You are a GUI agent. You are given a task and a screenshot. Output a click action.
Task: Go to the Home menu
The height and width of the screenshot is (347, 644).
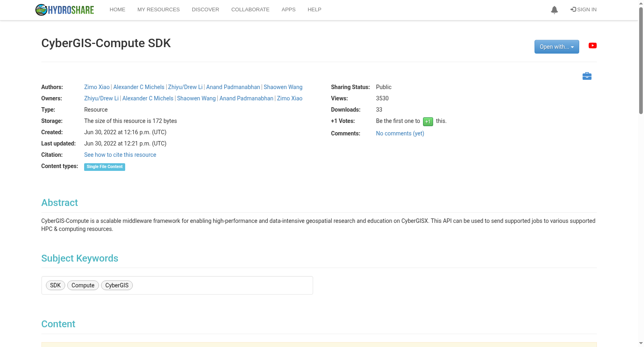click(x=118, y=10)
